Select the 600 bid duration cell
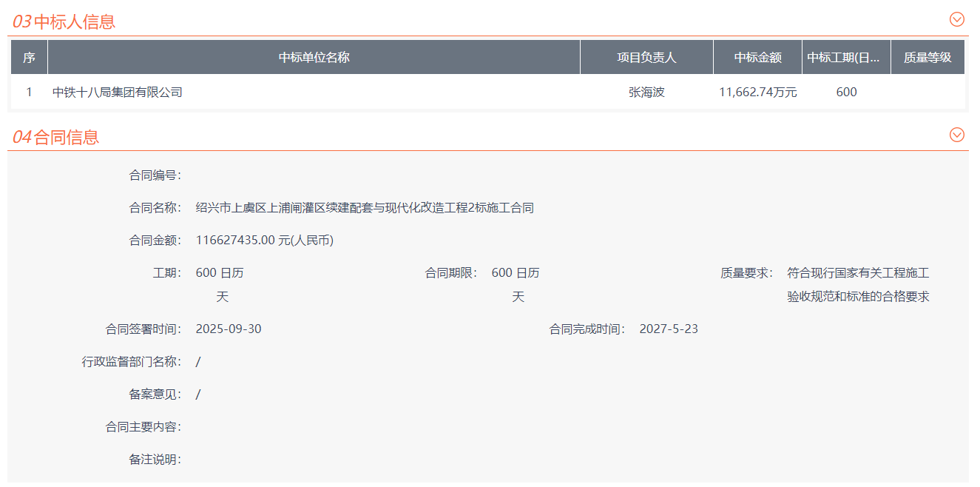980x487 pixels. tap(846, 93)
